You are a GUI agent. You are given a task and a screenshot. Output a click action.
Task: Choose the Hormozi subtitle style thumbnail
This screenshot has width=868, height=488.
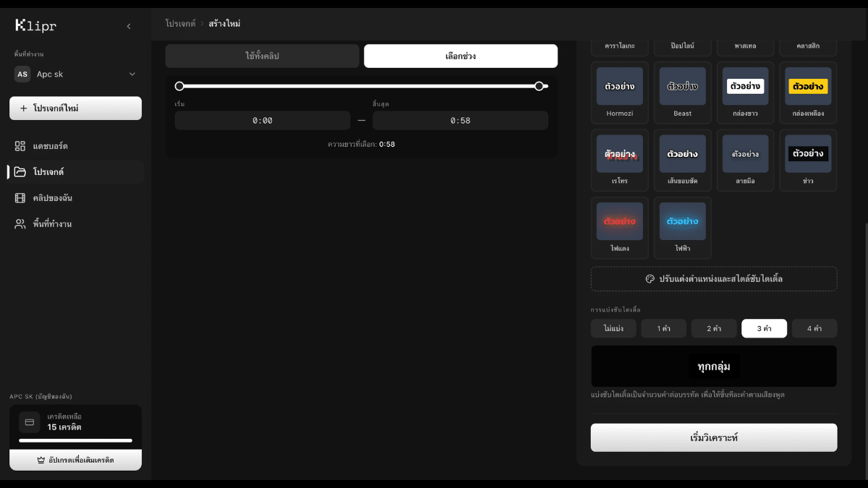(x=619, y=90)
